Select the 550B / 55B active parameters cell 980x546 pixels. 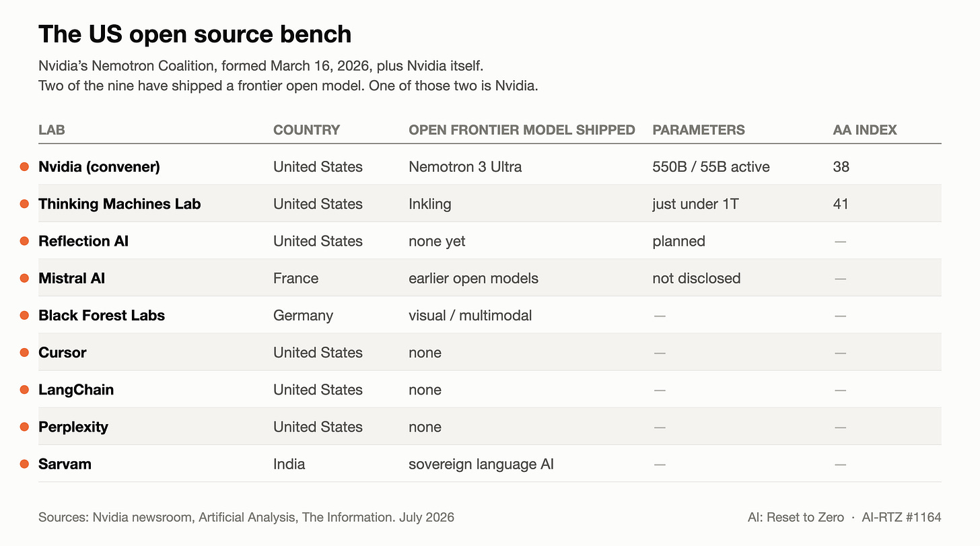711,167
